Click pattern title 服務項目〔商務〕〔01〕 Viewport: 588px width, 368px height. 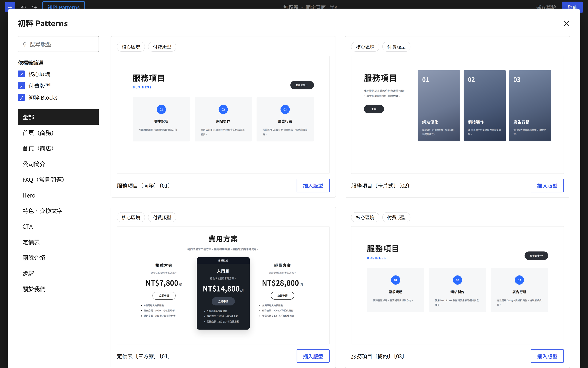[x=144, y=186]
